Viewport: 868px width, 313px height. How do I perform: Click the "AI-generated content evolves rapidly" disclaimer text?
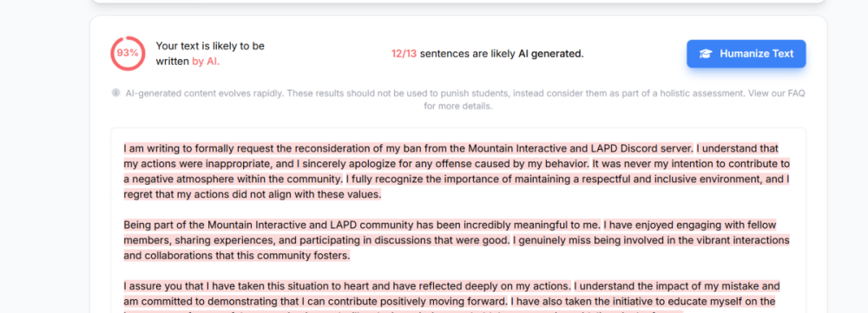click(465, 100)
